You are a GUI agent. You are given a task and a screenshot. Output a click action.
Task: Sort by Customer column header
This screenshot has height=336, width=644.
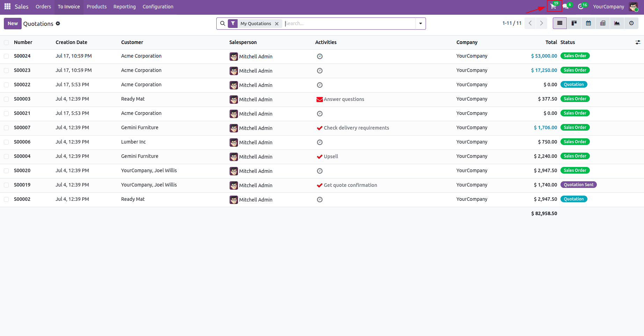point(132,42)
